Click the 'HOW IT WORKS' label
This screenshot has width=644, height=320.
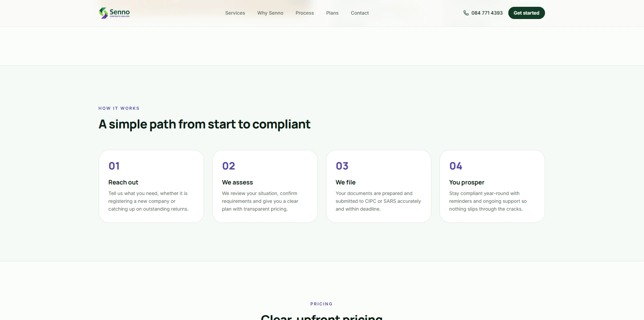pyautogui.click(x=119, y=108)
